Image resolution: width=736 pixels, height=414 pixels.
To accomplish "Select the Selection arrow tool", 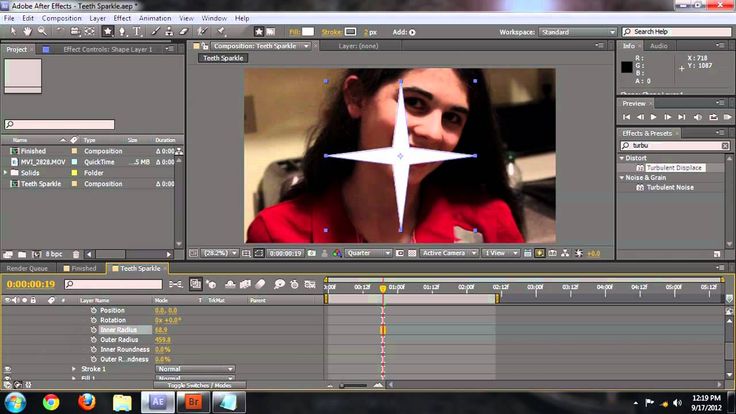I will (x=13, y=31).
